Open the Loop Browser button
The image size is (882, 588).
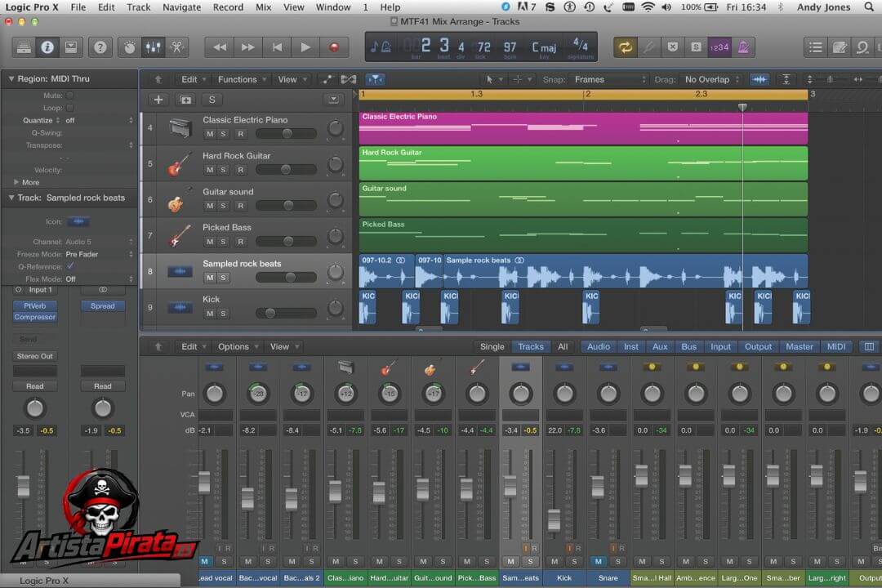pos(862,47)
